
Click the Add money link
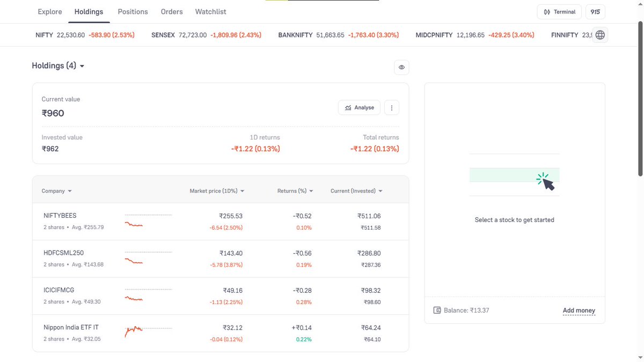click(579, 311)
